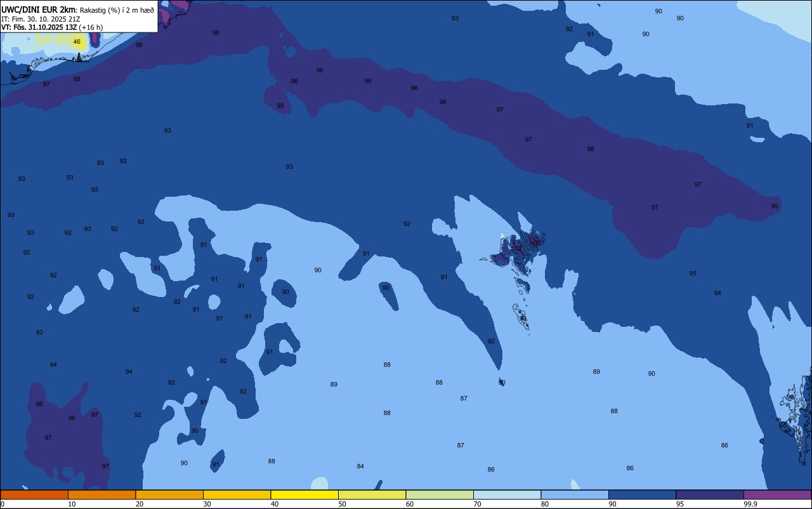Click the title text "UWC/DINI EUR 2km"
This screenshot has width=812, height=509.
pos(38,10)
